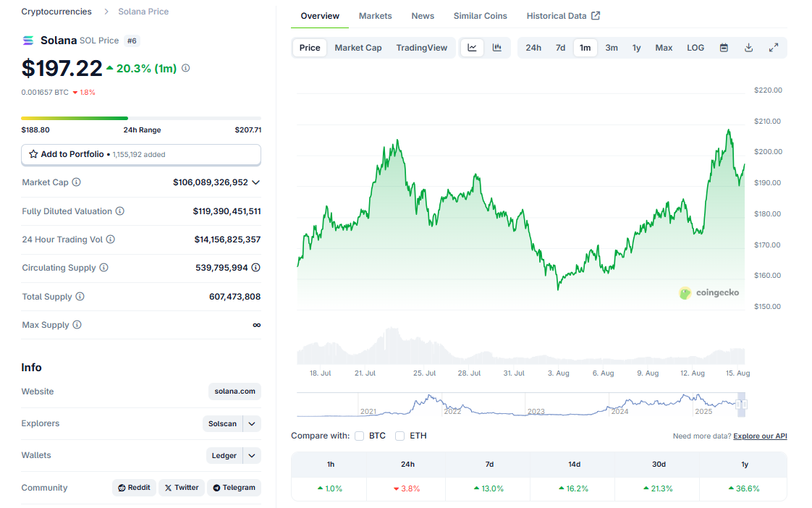This screenshot has width=812, height=508.
Task: Show Circulating Supply label info icon
Action: (103, 268)
